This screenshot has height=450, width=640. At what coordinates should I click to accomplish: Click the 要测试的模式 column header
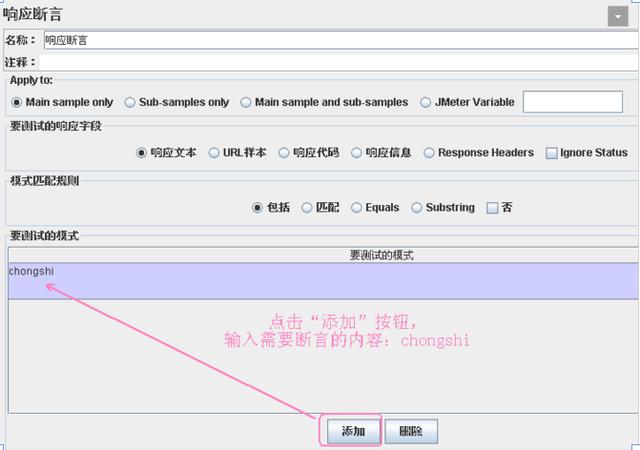323,255
